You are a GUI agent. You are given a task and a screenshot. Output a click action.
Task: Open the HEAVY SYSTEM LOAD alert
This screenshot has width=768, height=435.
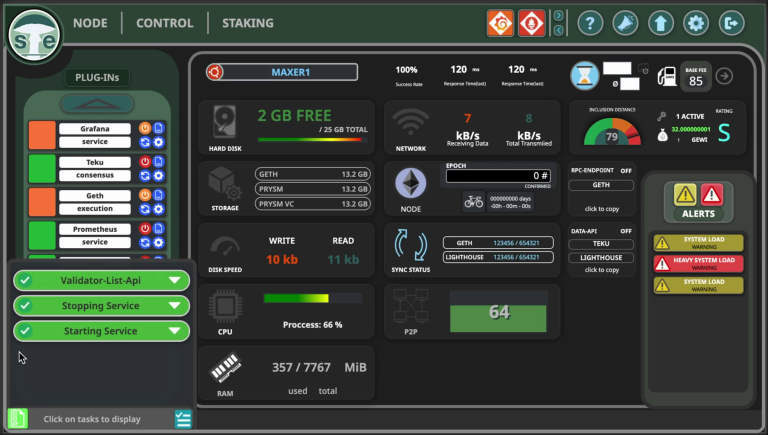tap(698, 264)
